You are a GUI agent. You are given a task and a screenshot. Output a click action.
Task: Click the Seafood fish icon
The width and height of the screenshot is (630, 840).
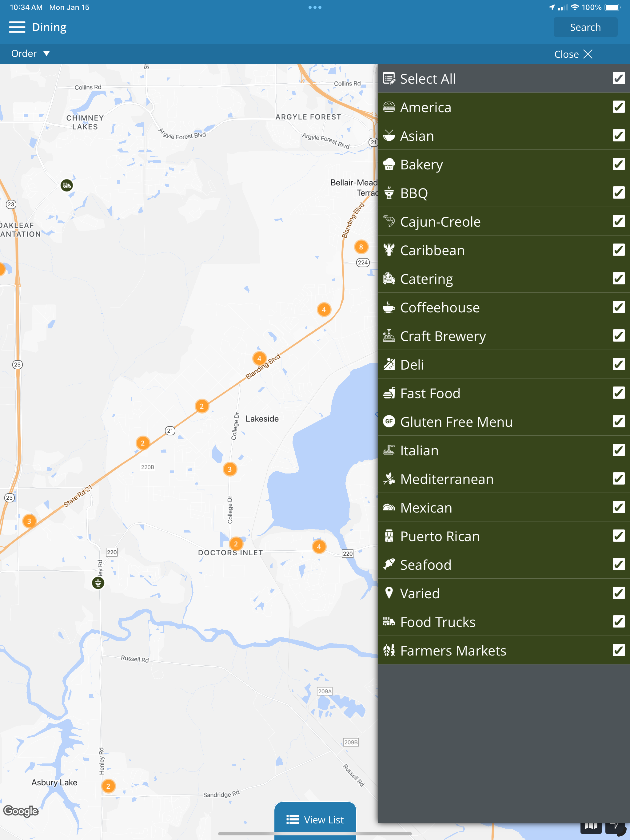click(x=389, y=565)
